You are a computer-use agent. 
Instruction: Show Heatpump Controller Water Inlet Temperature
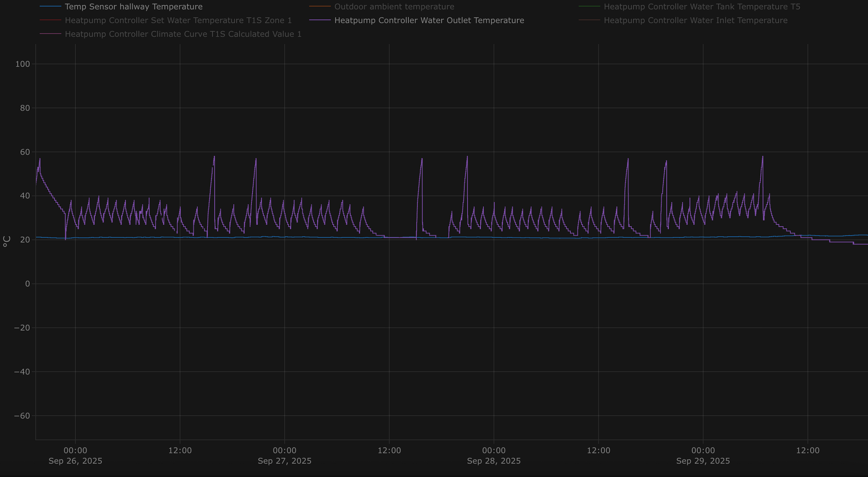pyautogui.click(x=695, y=20)
